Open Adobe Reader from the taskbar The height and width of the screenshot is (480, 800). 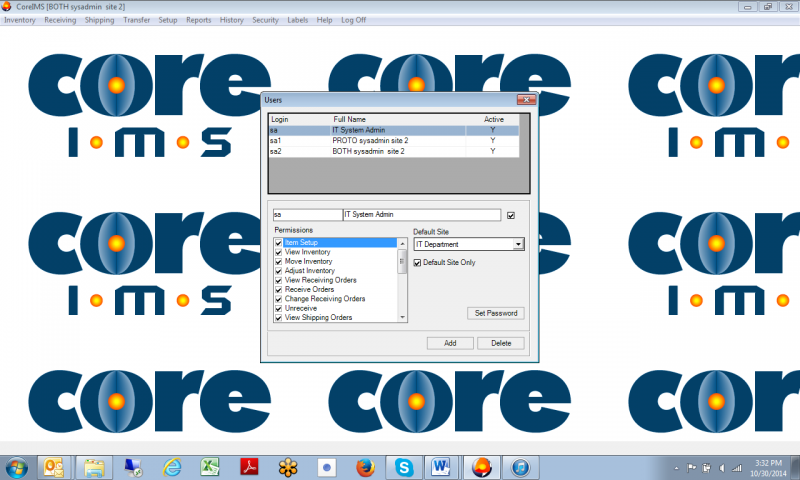pos(249,467)
